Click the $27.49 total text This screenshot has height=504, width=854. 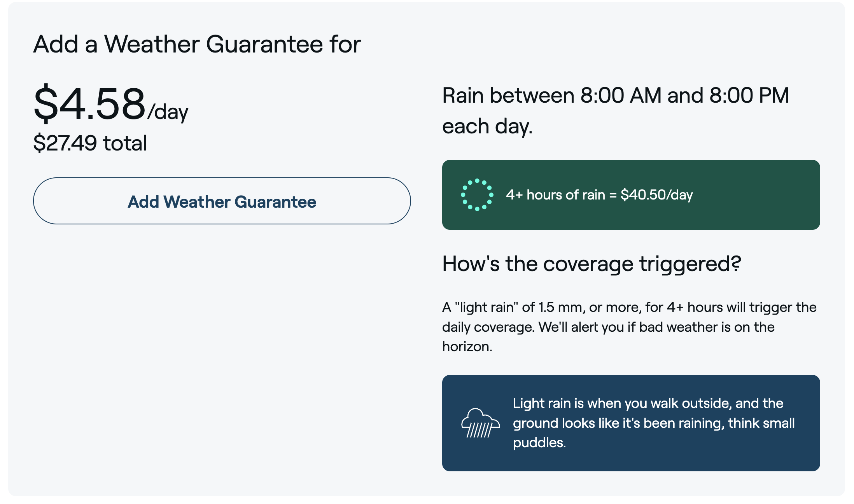point(90,143)
